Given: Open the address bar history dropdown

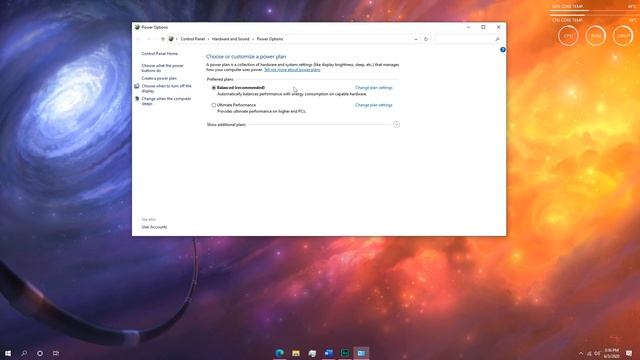Looking at the screenshot, I should pos(416,39).
